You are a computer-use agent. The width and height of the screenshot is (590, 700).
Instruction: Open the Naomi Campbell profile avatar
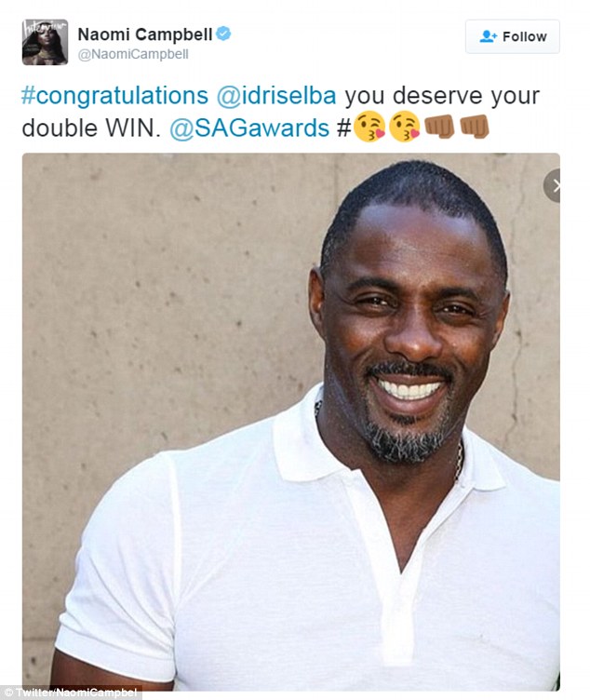45,42
